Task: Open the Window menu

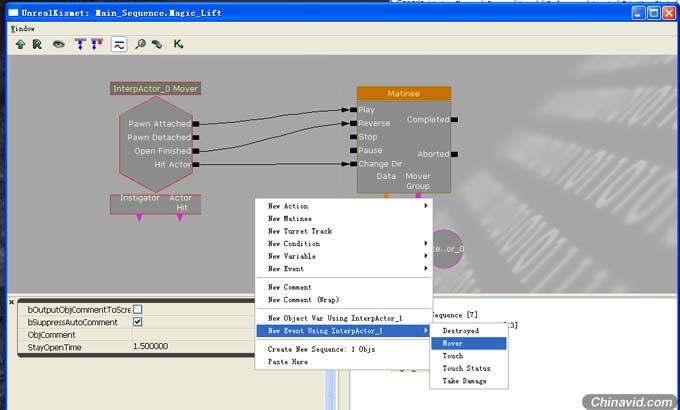Action: click(23, 29)
